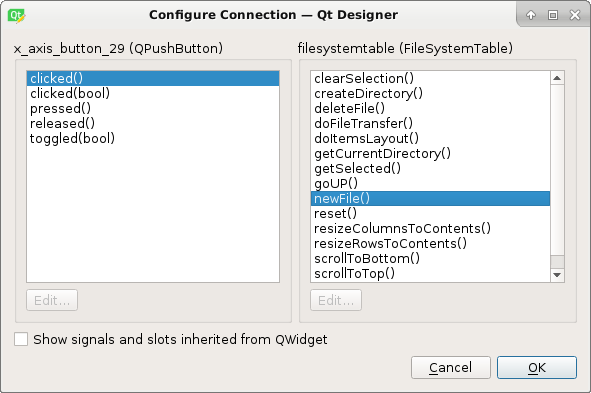Viewport: 591px width, 393px height.
Task: Enable show inherited QWidget signals and slots
Action: click(x=21, y=339)
